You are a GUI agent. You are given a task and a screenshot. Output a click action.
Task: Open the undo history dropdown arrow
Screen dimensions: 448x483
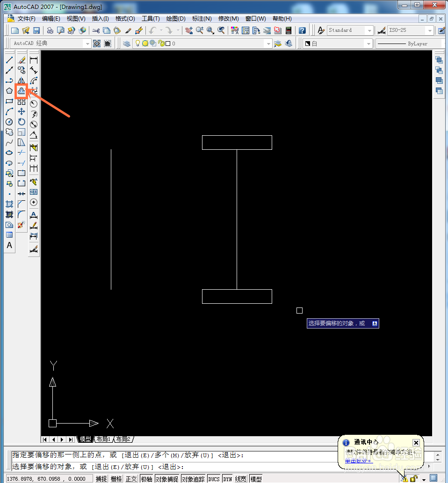161,30
